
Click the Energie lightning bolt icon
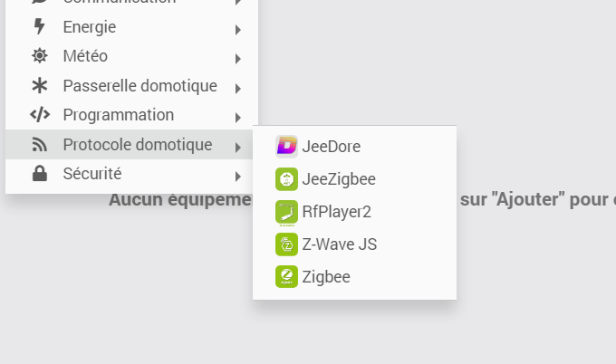40,27
